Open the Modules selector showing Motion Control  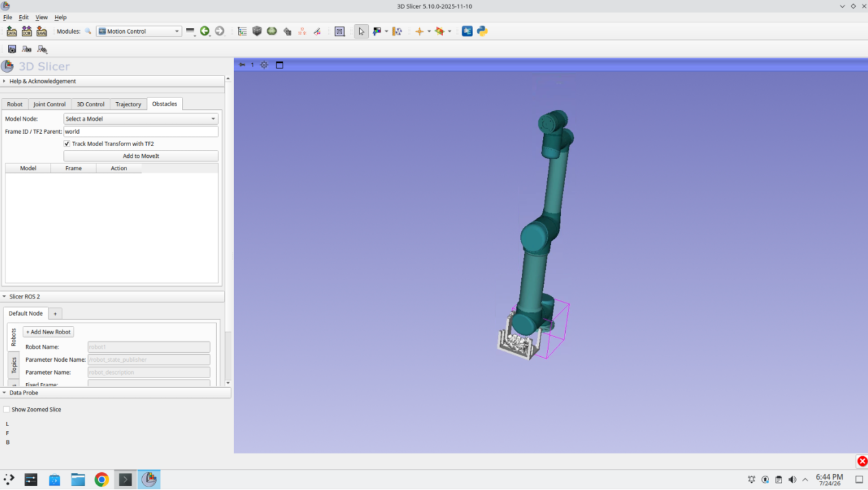coord(139,32)
